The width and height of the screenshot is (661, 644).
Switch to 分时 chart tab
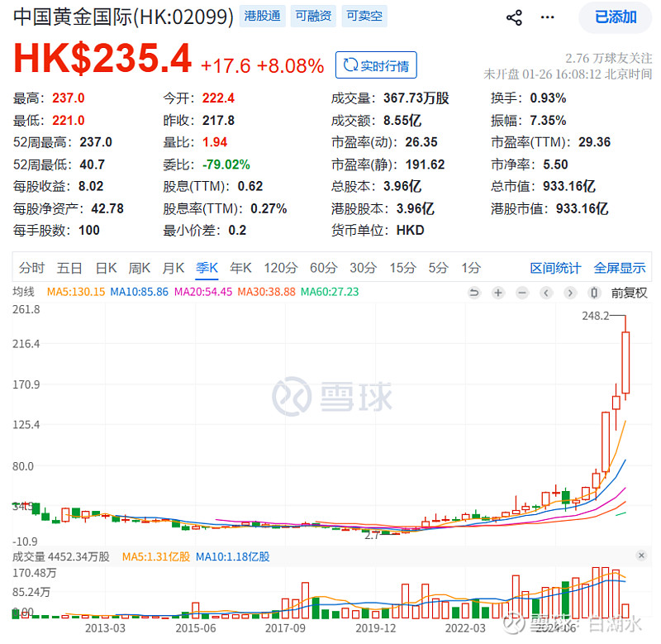[31, 268]
